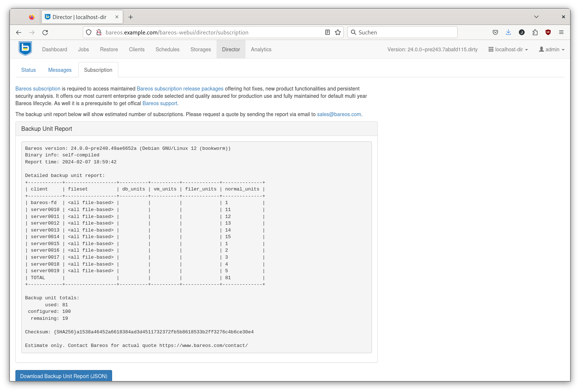Open the Jobs menu item
This screenshot has width=580, height=392.
click(84, 49)
